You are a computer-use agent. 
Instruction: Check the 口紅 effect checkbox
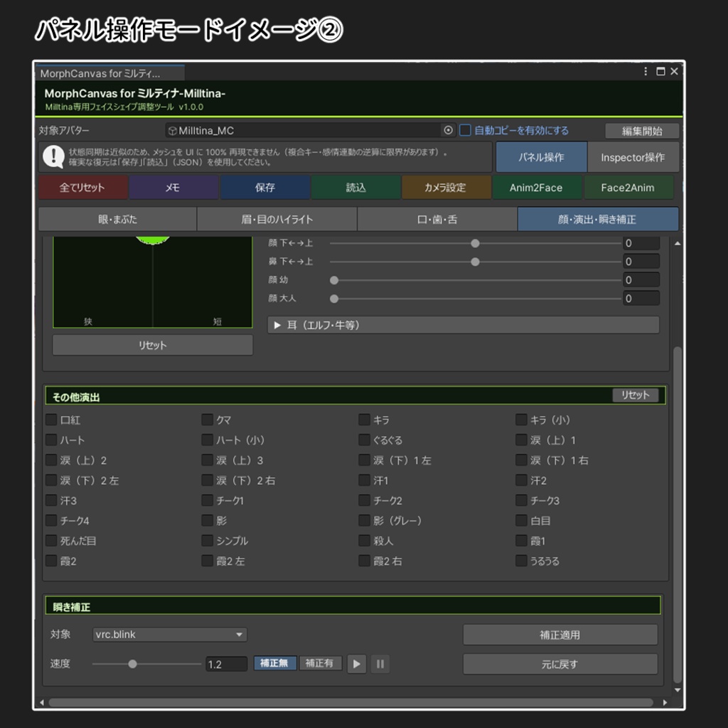pos(50,419)
